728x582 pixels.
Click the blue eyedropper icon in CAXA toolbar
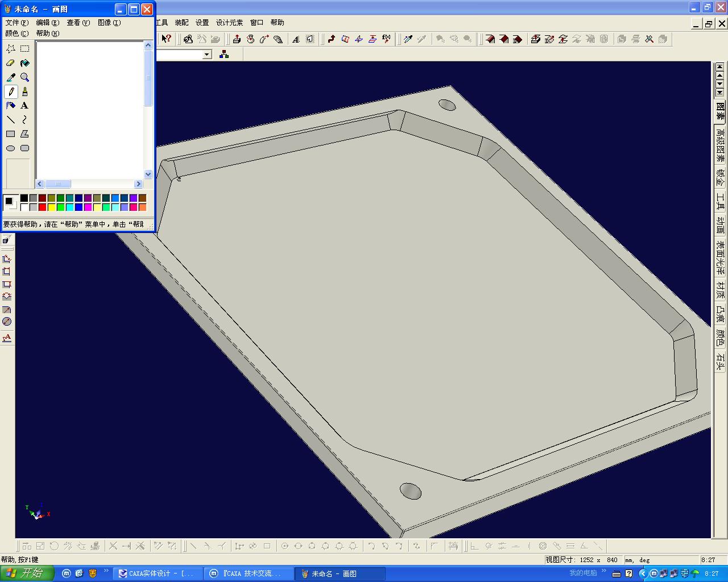pyautogui.click(x=408, y=39)
